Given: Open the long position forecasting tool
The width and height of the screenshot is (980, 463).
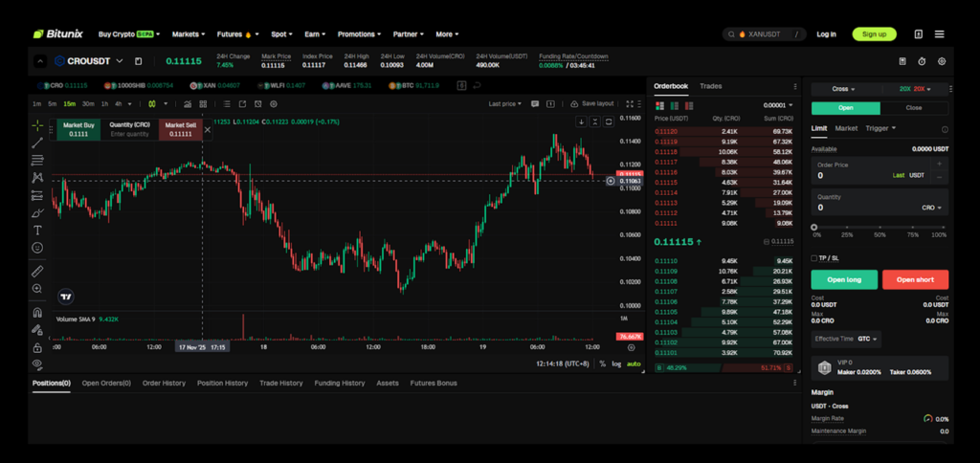Looking at the screenshot, I should (x=37, y=195).
